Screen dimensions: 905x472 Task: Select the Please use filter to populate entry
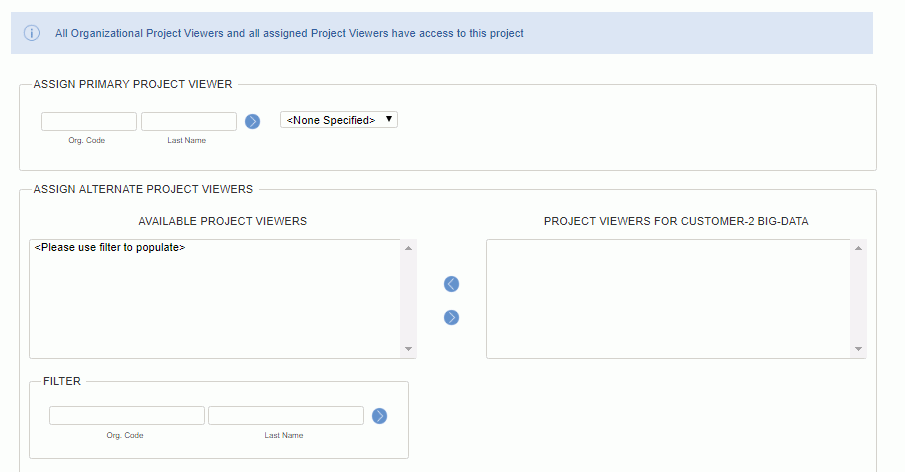110,247
